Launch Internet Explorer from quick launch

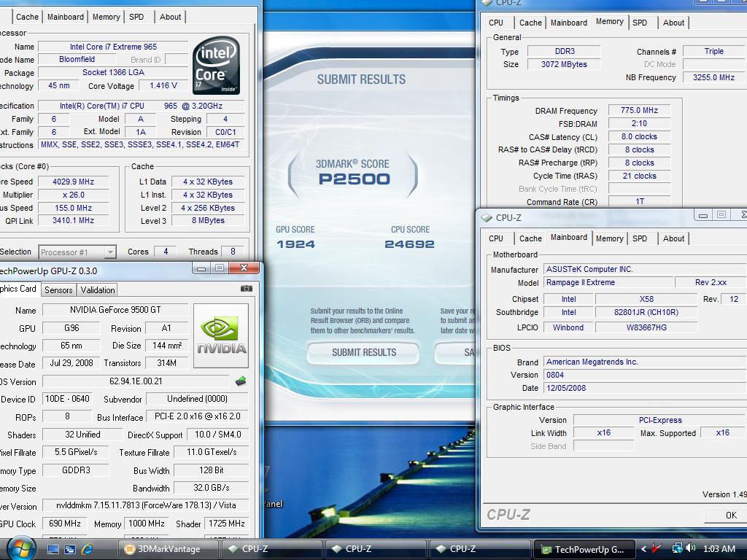[x=87, y=549]
